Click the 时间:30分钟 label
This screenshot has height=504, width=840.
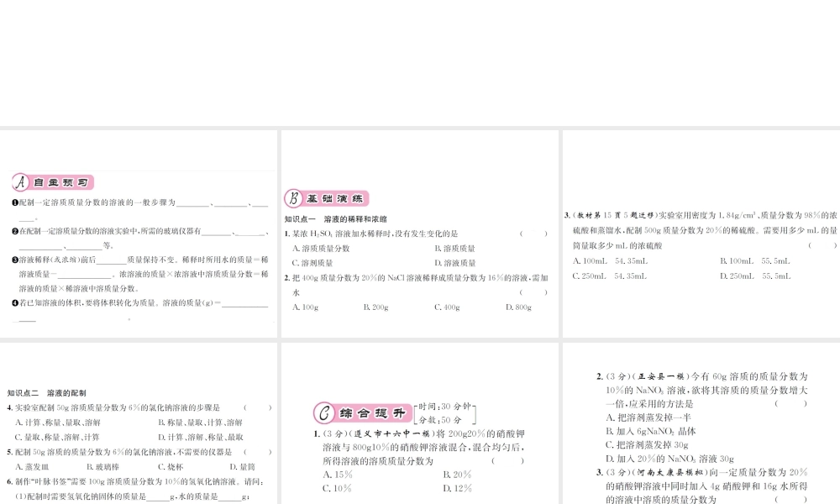coord(444,407)
